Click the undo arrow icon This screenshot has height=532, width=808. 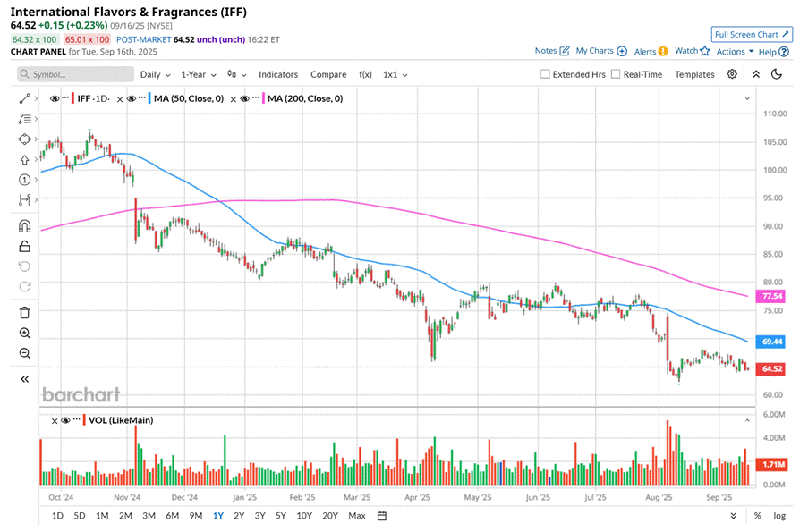(x=24, y=266)
